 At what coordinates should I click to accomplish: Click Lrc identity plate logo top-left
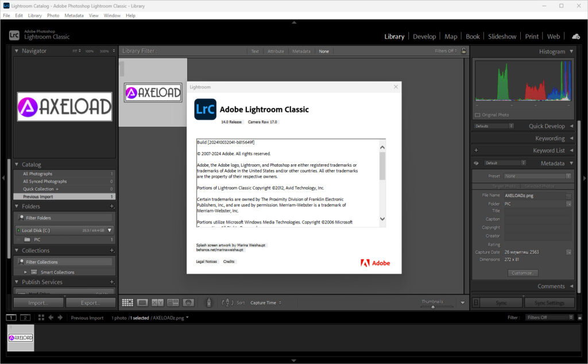(x=14, y=35)
